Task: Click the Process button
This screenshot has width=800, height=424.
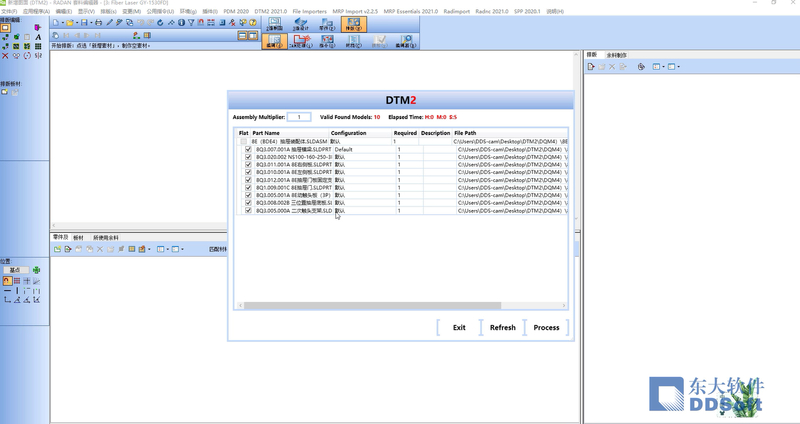Action: tap(546, 327)
